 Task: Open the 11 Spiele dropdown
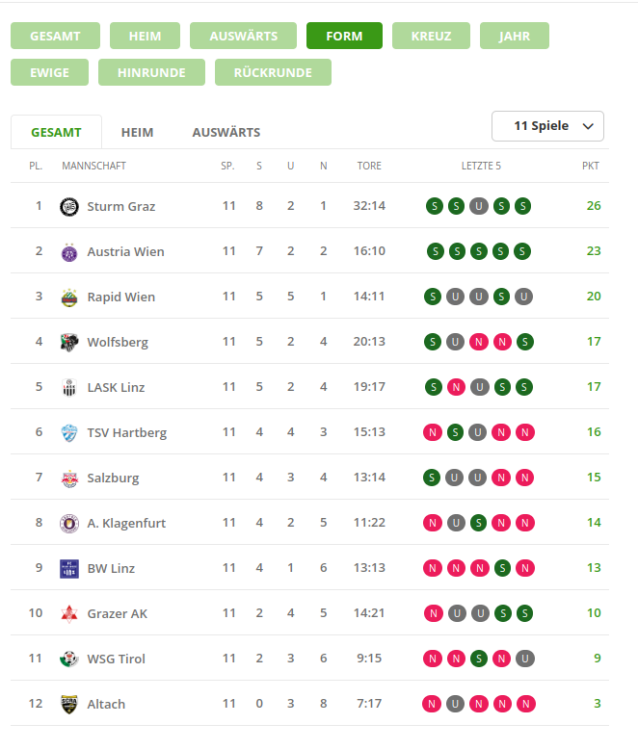click(547, 126)
